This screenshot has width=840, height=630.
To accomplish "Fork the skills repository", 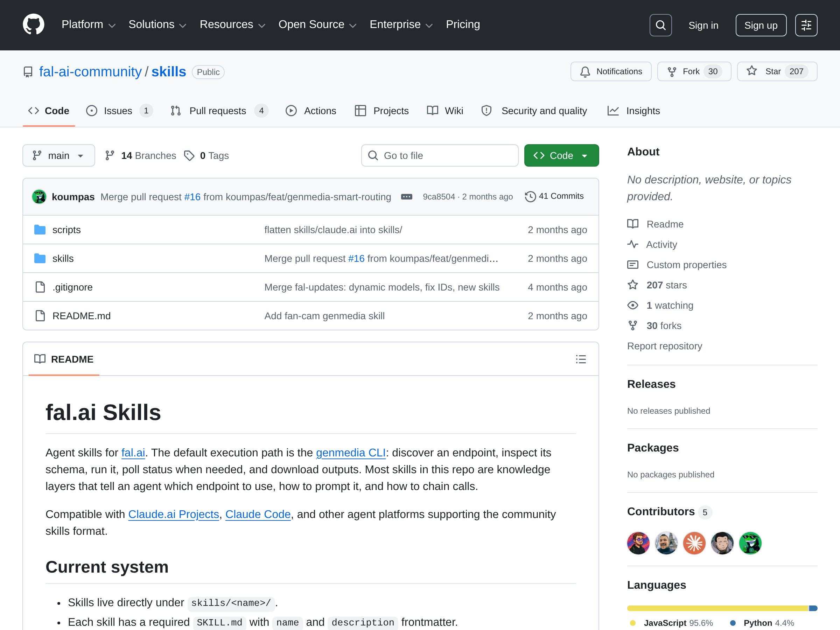I will pos(694,71).
